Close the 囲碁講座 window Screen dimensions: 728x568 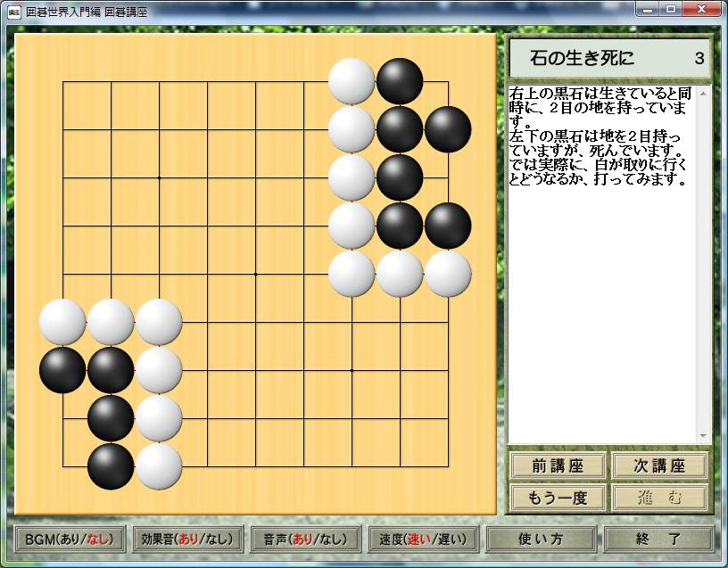point(701,9)
